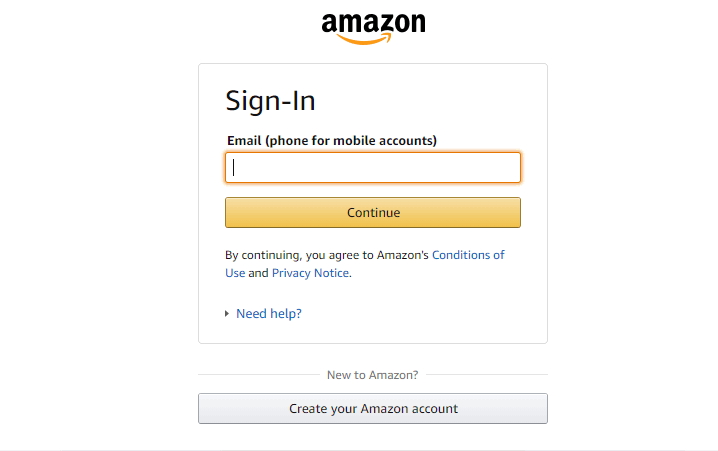Click the divider line left of New to Amazon?

click(255, 375)
